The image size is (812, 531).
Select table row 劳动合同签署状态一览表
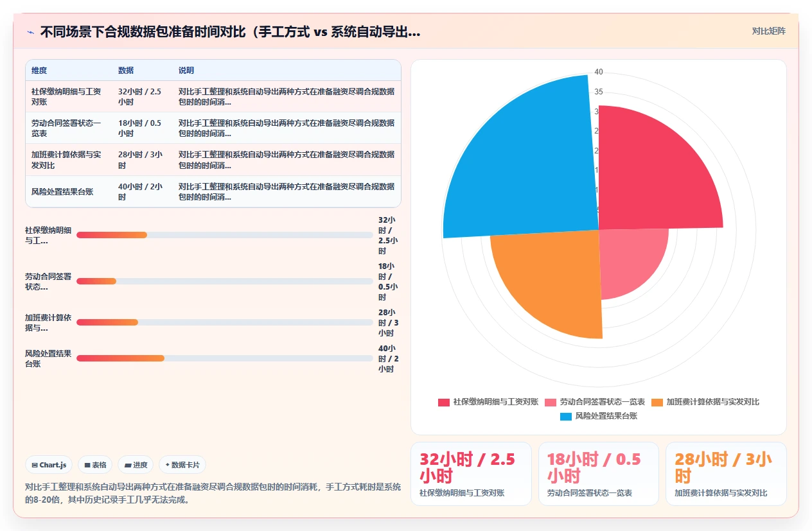[x=213, y=128]
